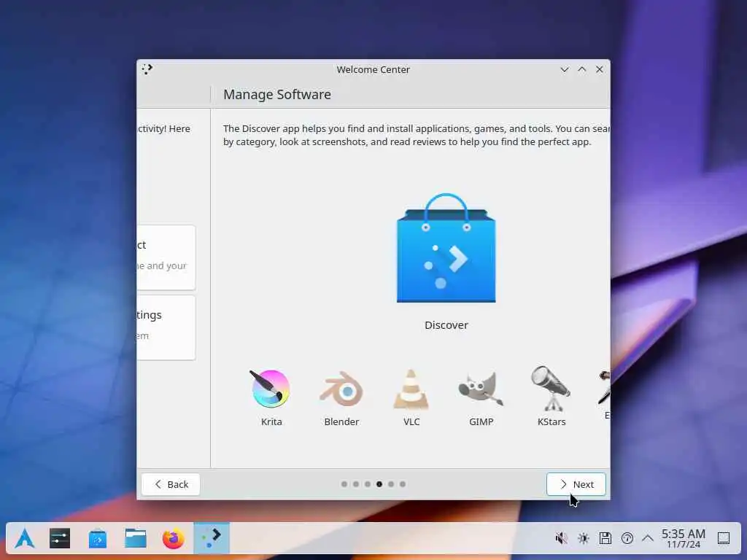Jump to the fifth page indicator dot

click(391, 484)
